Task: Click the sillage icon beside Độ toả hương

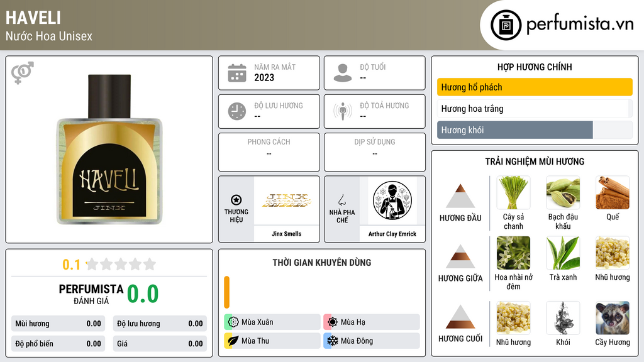Action: click(343, 111)
